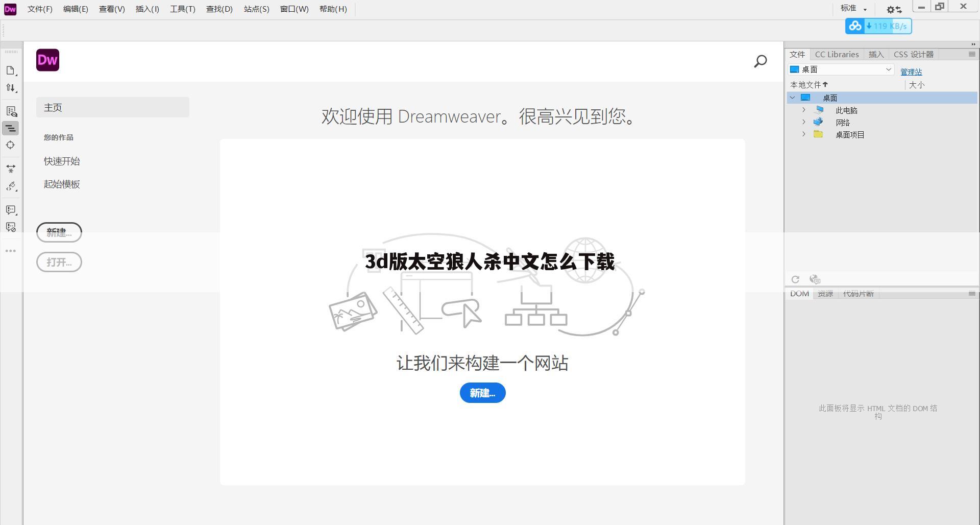Screen dimensions: 980x525
Task: Open the Customize Toolbar three dots
Action: [x=11, y=251]
